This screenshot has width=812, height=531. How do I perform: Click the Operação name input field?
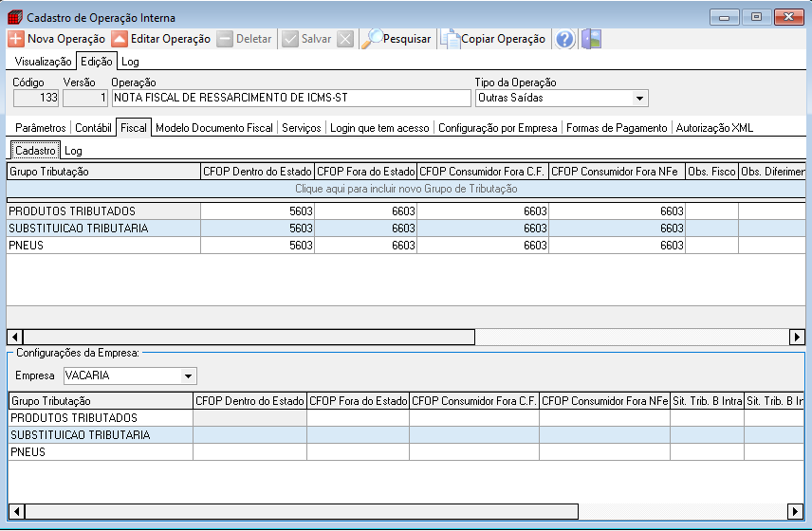(x=291, y=98)
